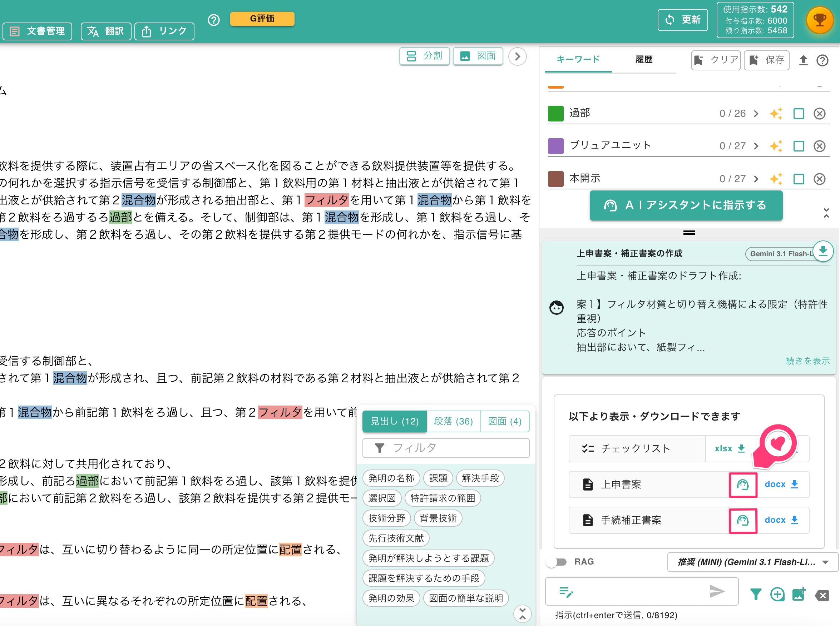Open AI assistant icon for 上申書案
The image size is (840, 626).
[x=742, y=485]
